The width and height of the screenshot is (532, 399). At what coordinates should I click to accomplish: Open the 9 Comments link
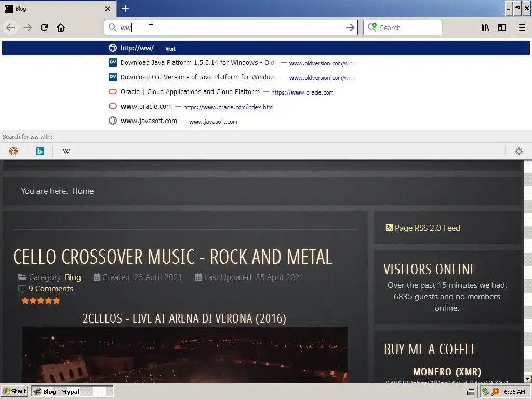51,289
